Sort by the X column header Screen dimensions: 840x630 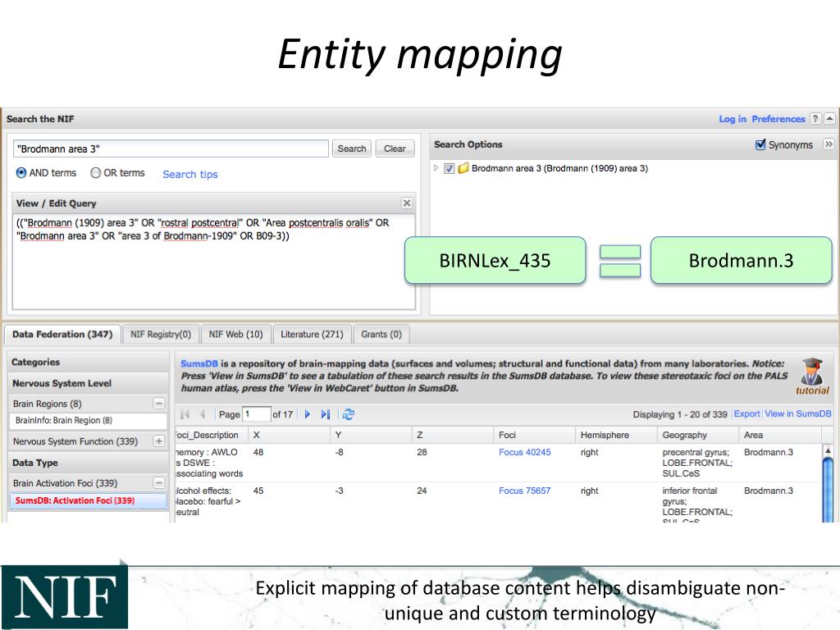point(289,435)
